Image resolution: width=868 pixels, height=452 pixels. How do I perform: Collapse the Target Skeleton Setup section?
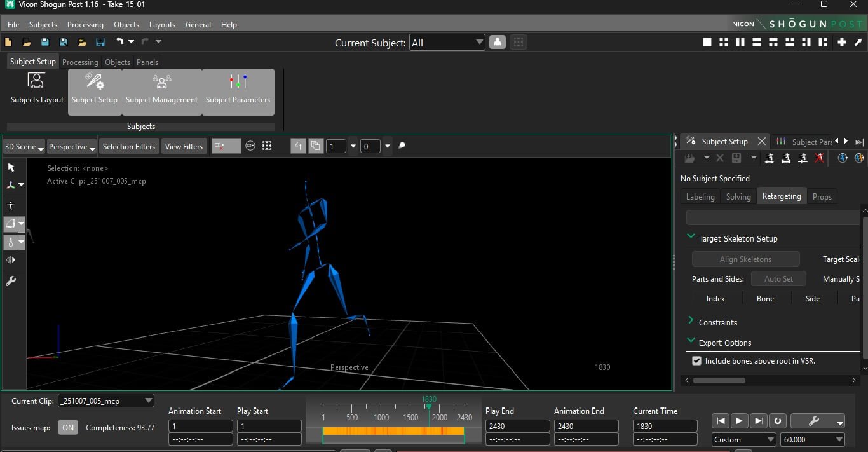pos(691,236)
